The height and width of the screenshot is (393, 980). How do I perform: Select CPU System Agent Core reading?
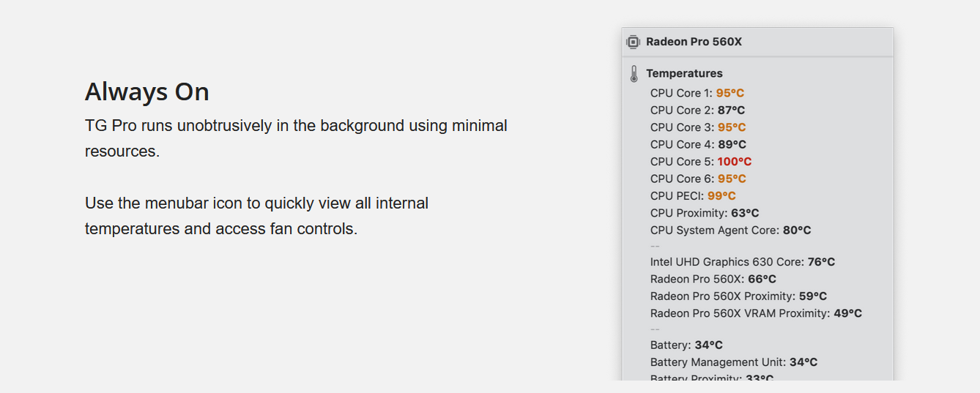pyautogui.click(x=731, y=231)
